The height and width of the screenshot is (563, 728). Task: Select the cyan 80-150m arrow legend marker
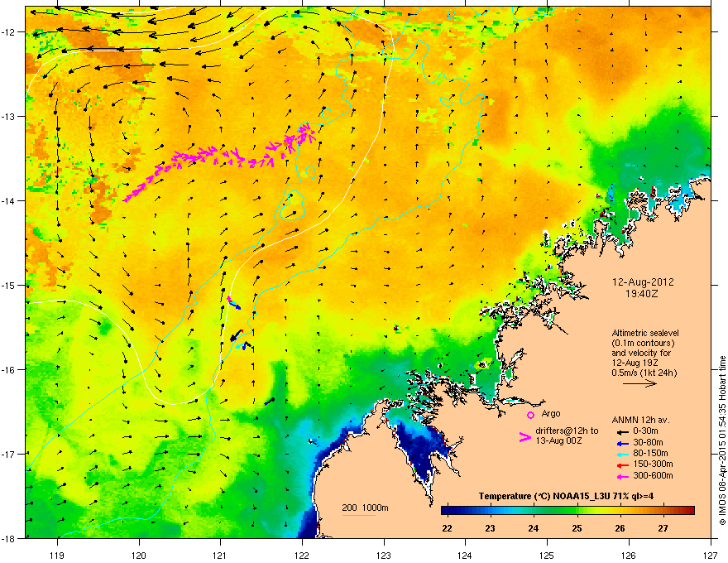coord(622,454)
